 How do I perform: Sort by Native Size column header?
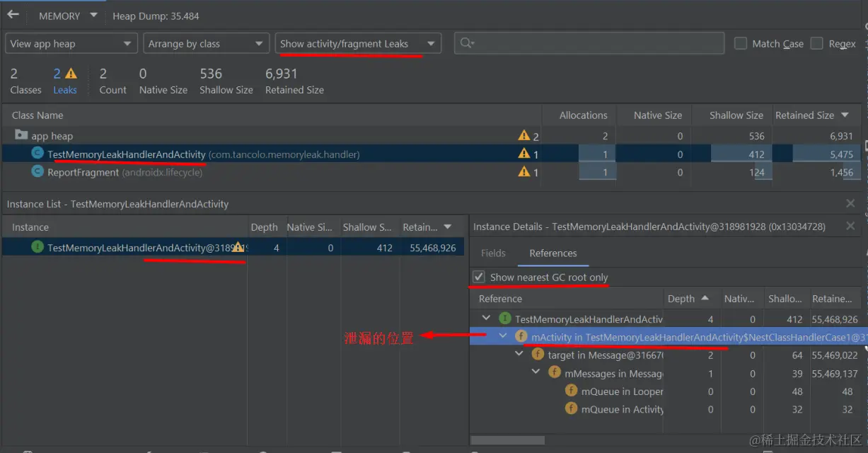coord(658,115)
